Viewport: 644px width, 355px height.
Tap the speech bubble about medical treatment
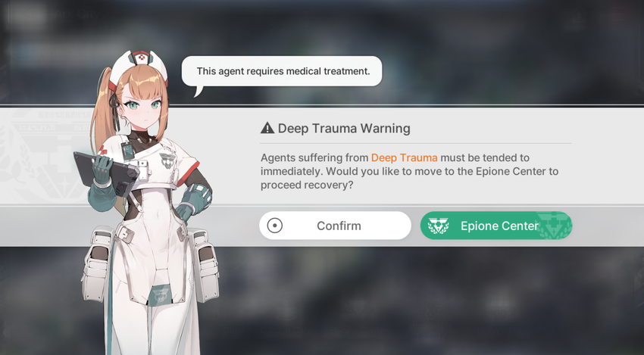pyautogui.click(x=283, y=71)
